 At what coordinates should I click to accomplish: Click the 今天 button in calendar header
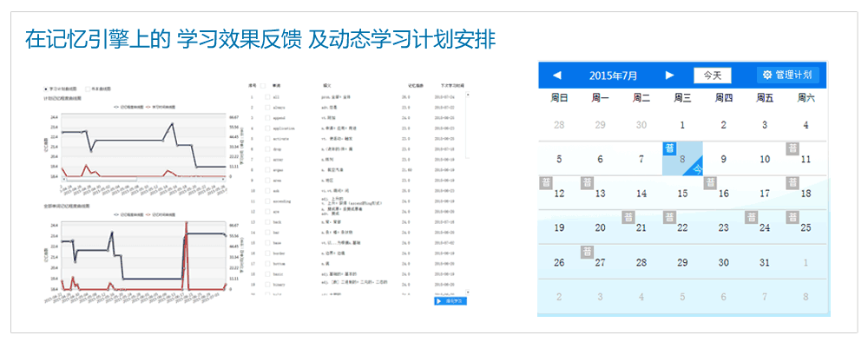point(713,76)
